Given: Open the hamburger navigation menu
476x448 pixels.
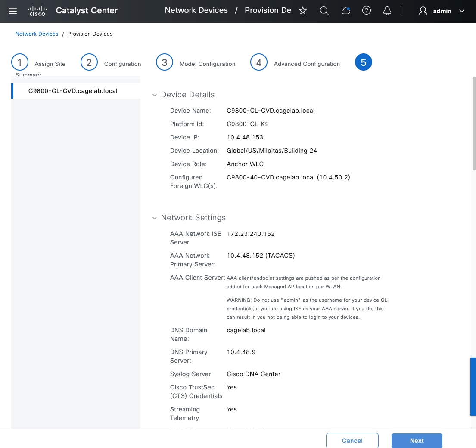Looking at the screenshot, I should (13, 11).
